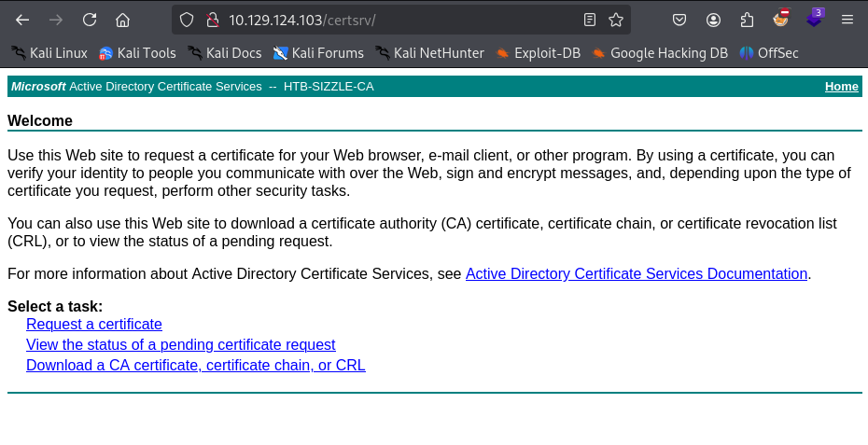Open the Kali Tools bookmark
868x445 pixels.
pos(137,53)
